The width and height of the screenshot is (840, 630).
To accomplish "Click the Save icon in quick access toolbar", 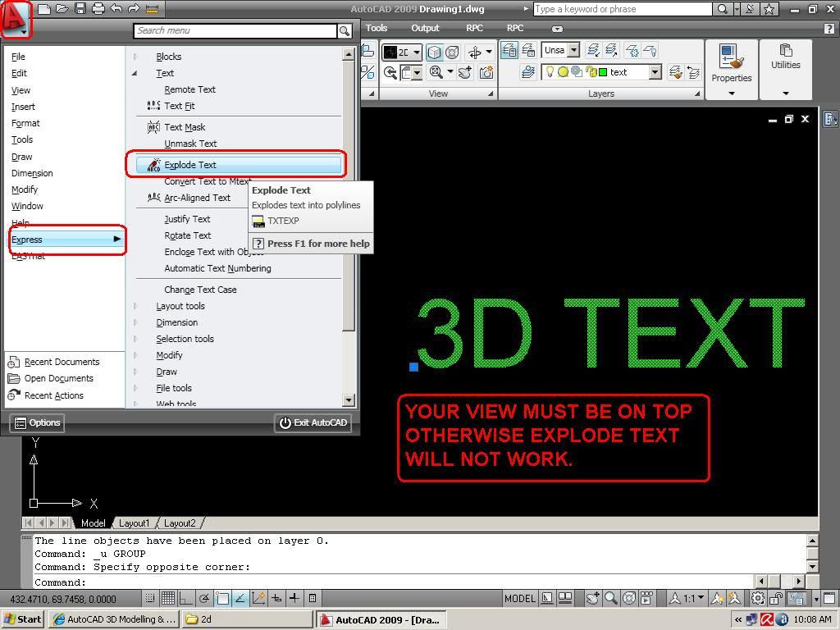I will coord(80,9).
